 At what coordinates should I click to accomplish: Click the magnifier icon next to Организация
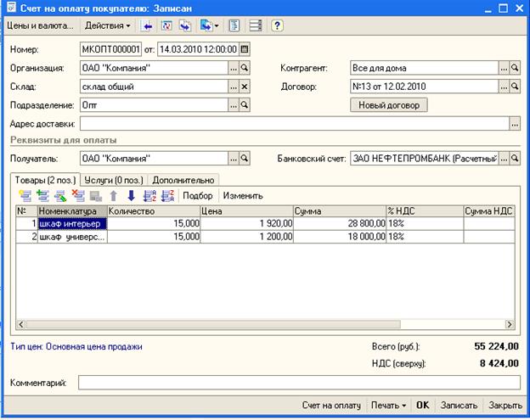coord(245,68)
